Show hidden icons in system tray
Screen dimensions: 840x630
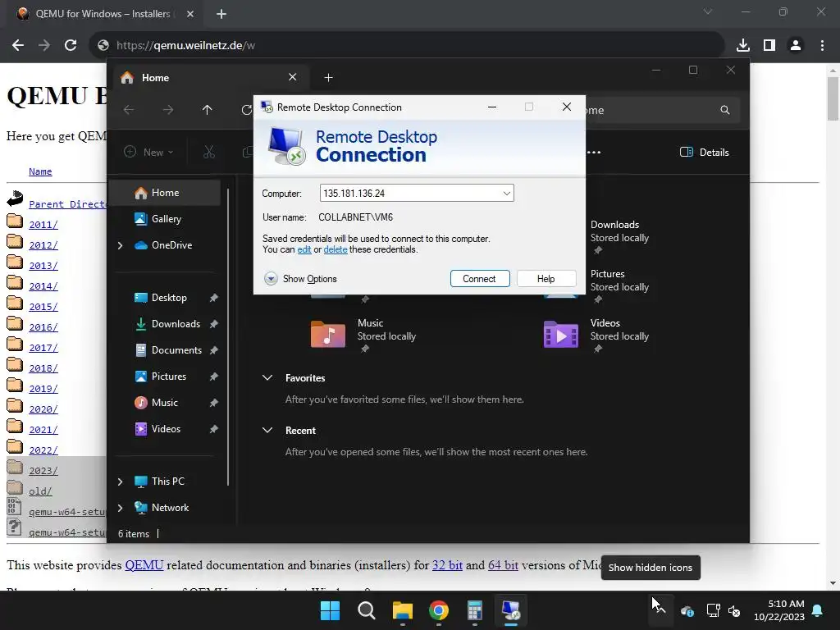coord(659,609)
